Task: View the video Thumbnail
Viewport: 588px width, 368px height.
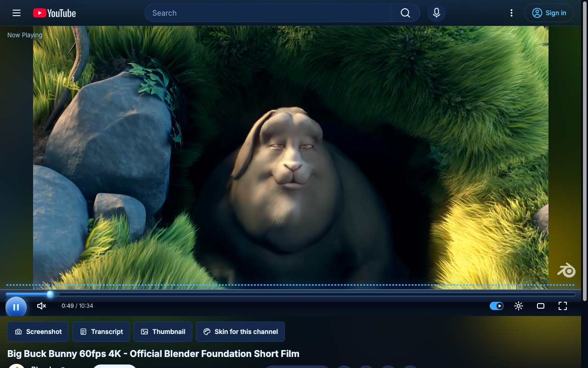Action: tap(163, 332)
